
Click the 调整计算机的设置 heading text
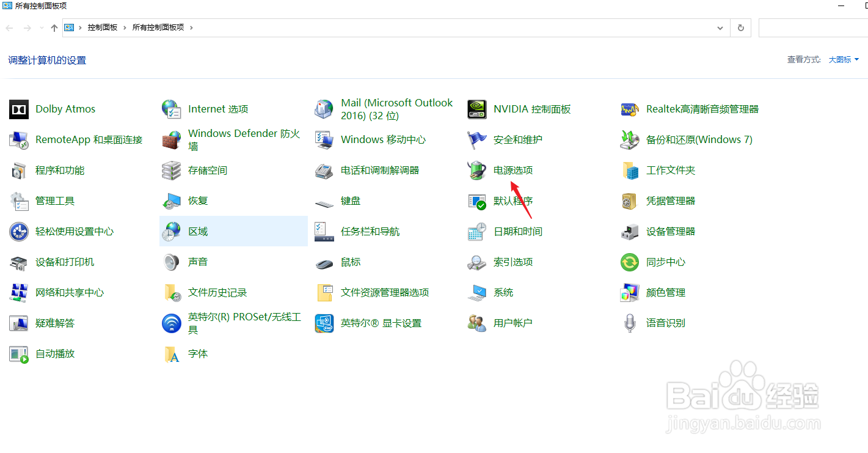[x=47, y=60]
